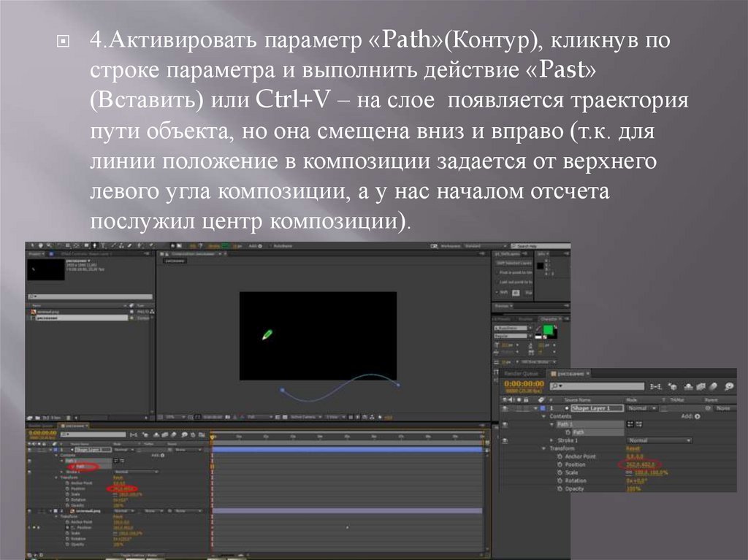Open the Project panel tab
This screenshot has width=748, height=560.
point(36,254)
